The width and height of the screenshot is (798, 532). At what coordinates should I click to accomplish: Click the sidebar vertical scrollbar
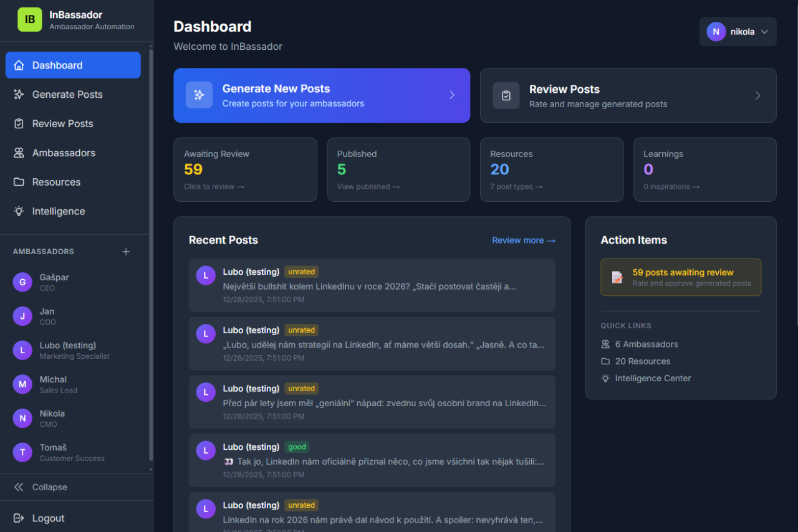[x=151, y=249]
